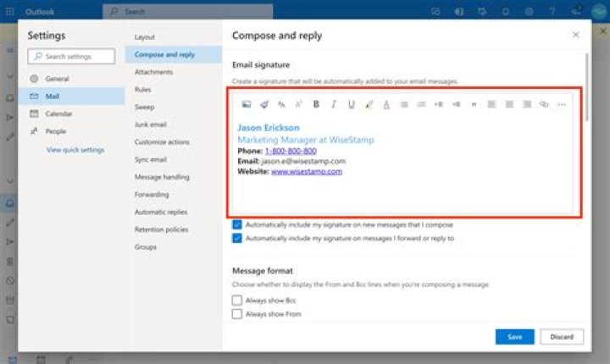The image size is (610, 364).
Task: Open the notifications bell in Outlook header
Action: click(x=505, y=12)
